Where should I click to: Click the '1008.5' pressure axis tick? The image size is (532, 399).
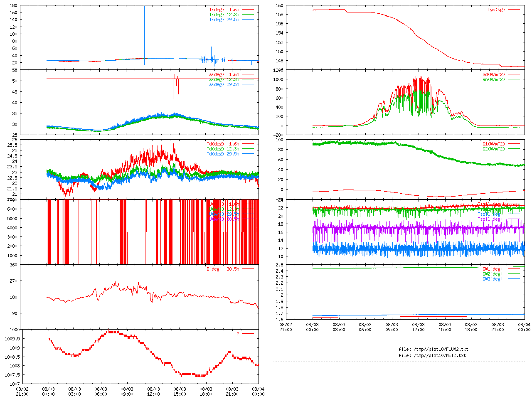point(12,357)
